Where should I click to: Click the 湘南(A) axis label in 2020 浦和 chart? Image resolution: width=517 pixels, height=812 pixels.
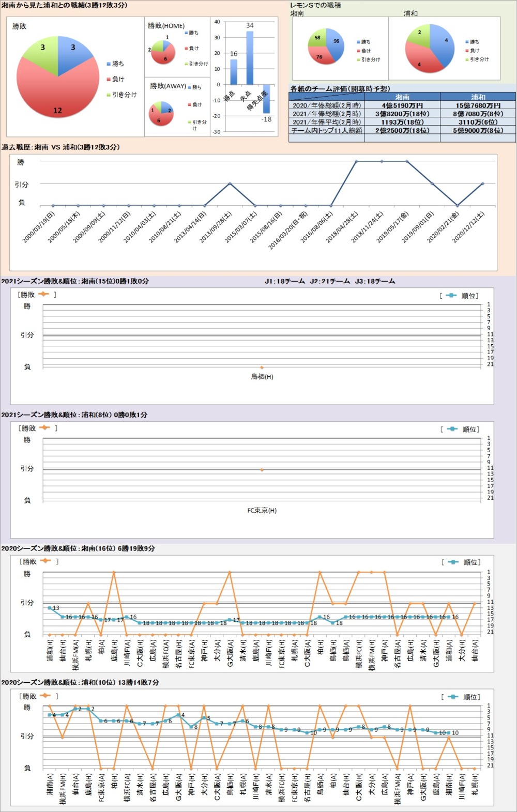(x=50, y=784)
